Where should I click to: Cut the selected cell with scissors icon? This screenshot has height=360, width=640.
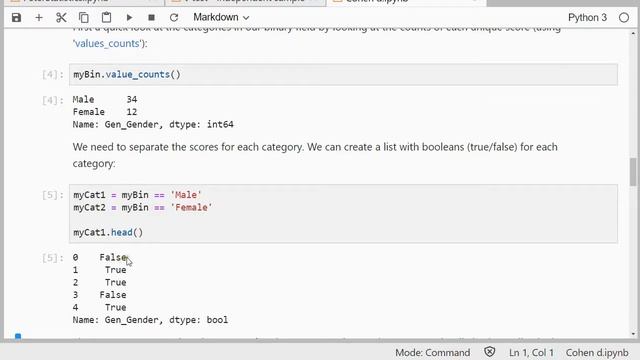coord(61,18)
